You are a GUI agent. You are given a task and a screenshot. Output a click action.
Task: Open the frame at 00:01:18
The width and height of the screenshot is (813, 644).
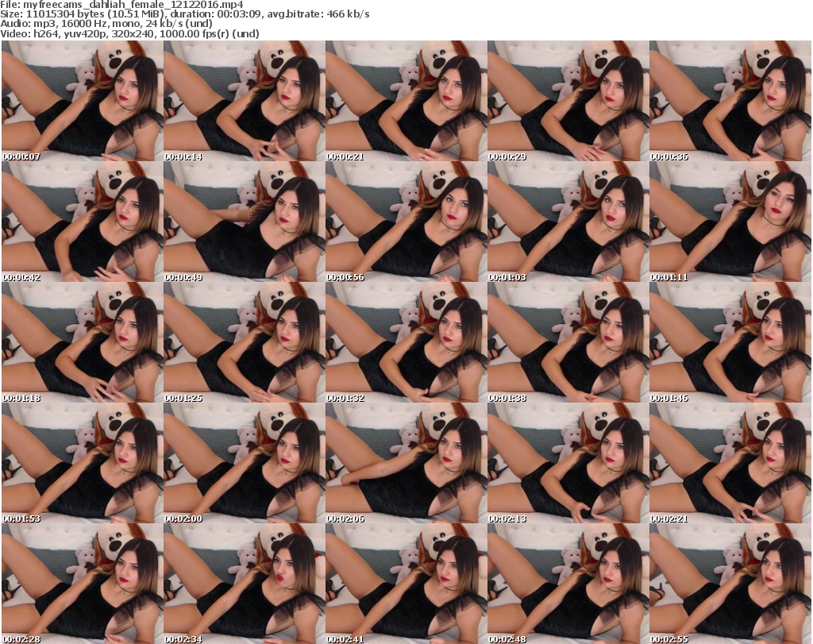pyautogui.click(x=83, y=343)
